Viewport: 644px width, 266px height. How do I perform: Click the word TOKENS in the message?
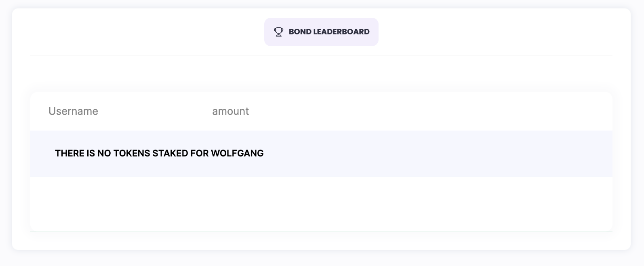click(131, 154)
